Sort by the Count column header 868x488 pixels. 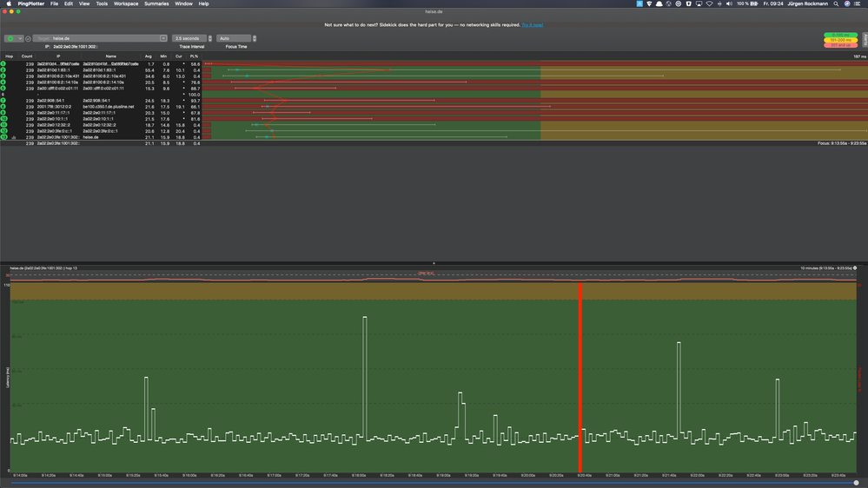[x=27, y=56]
